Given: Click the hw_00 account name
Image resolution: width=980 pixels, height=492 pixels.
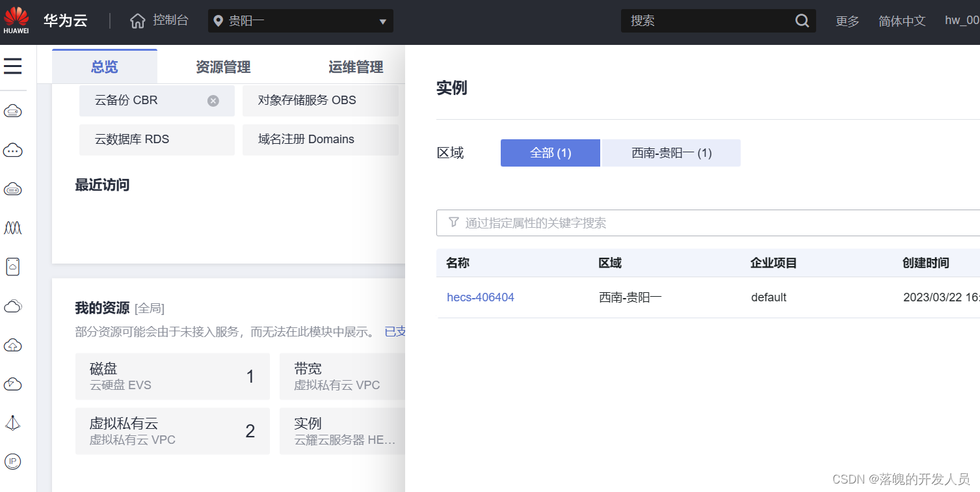Looking at the screenshot, I should [962, 20].
